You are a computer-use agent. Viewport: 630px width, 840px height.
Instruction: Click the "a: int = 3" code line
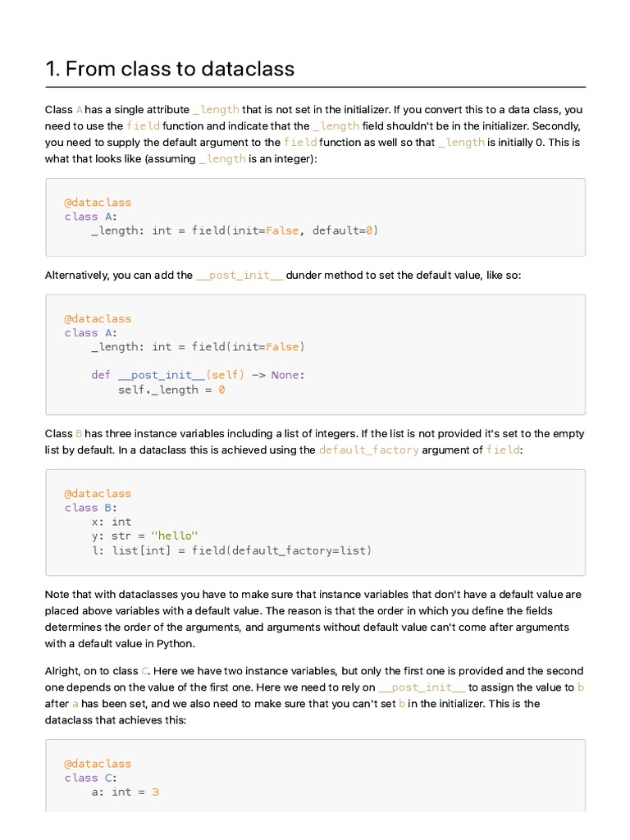pos(125,792)
